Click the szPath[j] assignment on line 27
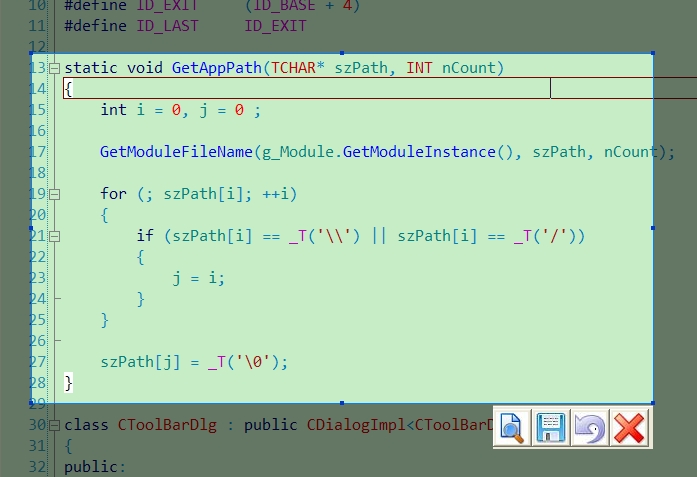 point(194,361)
